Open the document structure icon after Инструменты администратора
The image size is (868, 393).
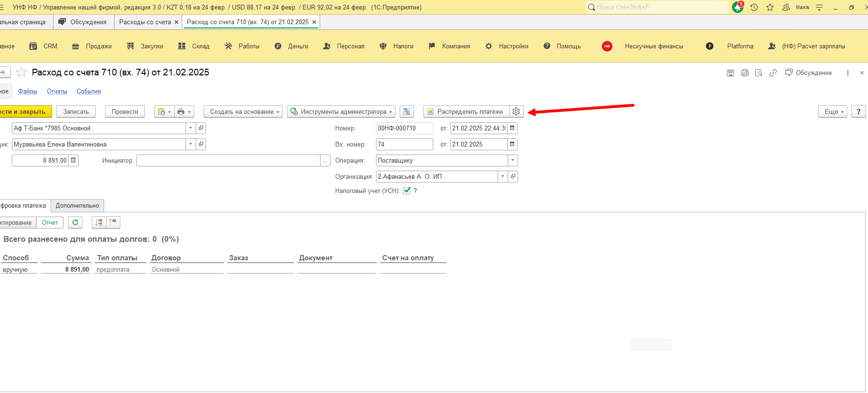(407, 111)
